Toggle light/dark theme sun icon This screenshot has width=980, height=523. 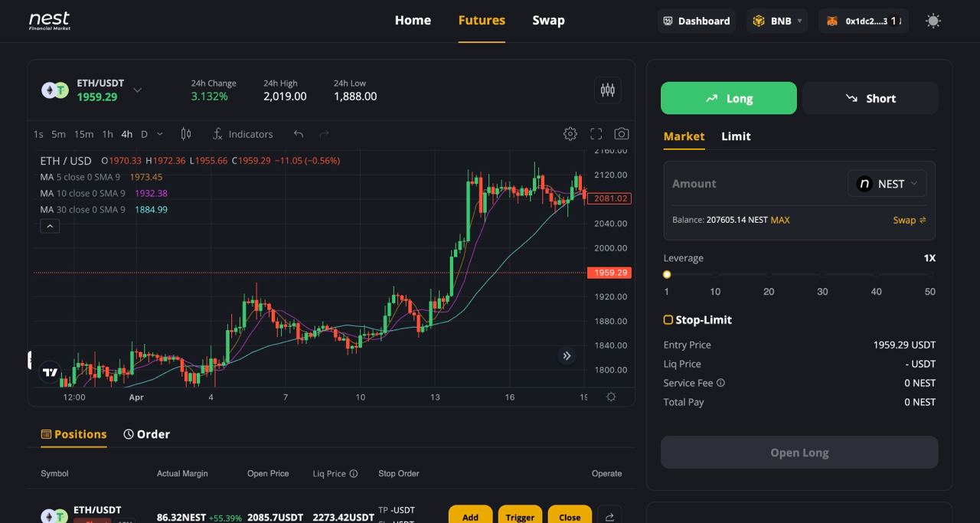pyautogui.click(x=933, y=21)
